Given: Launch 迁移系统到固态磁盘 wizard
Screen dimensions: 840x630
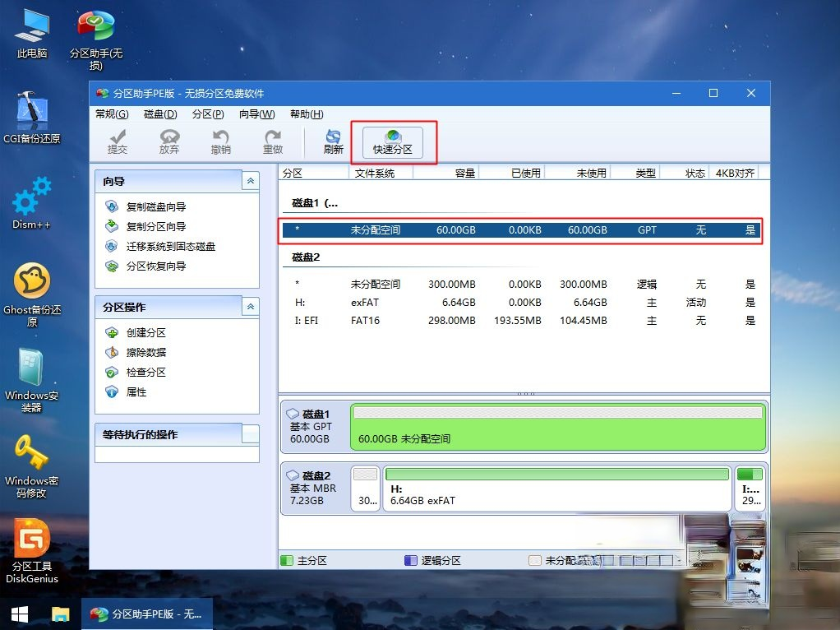Looking at the screenshot, I should (170, 247).
